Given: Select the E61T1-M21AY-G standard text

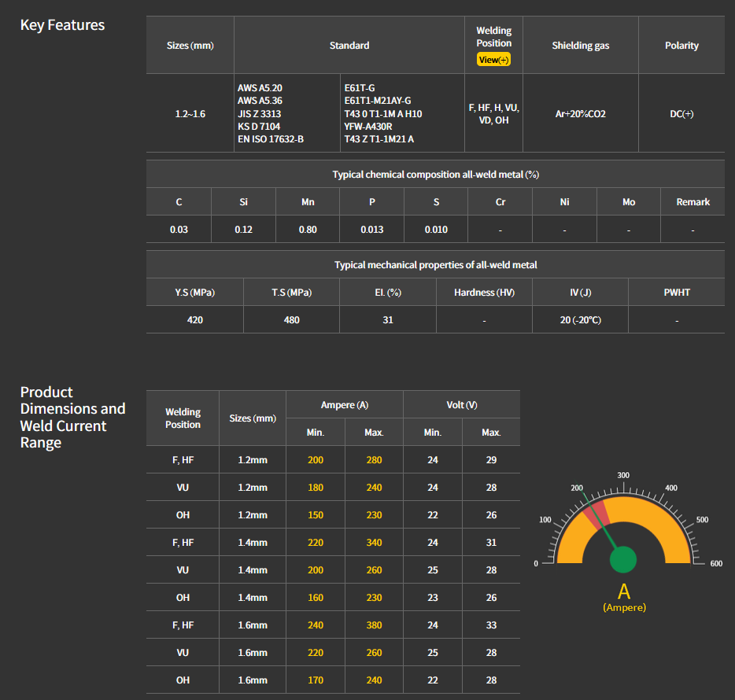Looking at the screenshot, I should [377, 101].
